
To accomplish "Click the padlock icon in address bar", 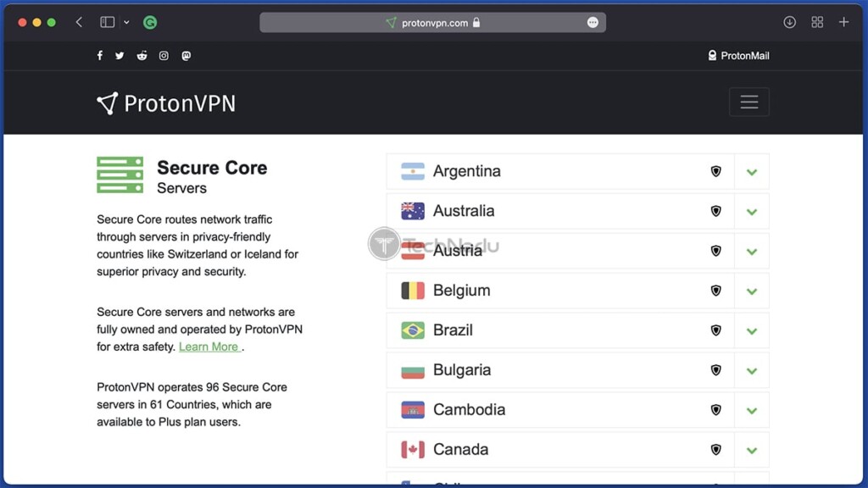I will point(476,23).
